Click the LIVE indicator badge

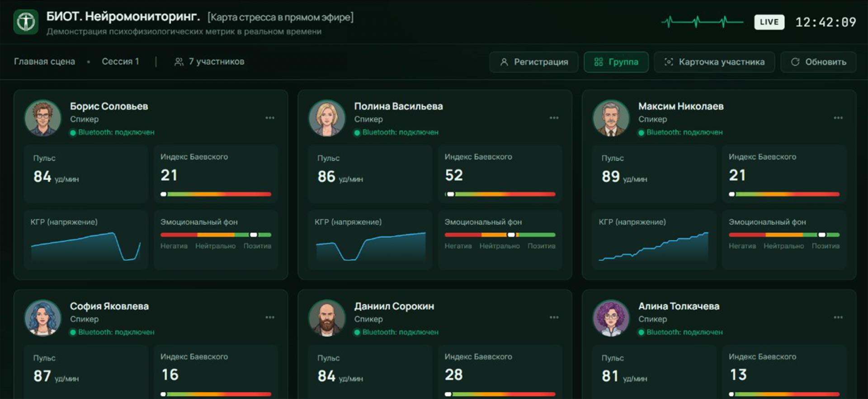point(769,22)
